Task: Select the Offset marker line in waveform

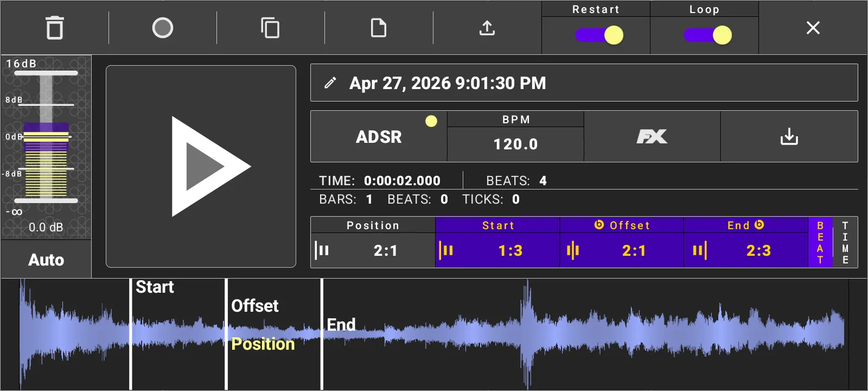Action: click(226, 334)
